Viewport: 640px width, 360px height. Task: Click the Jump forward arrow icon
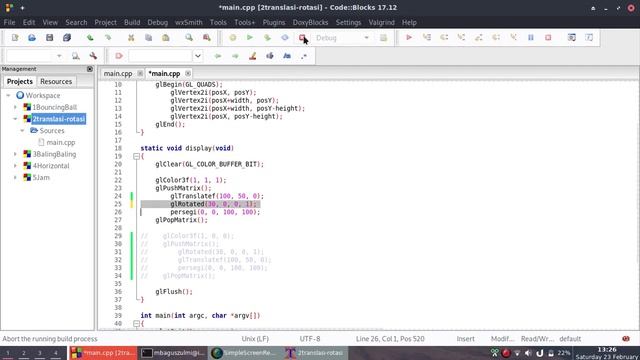coord(235,56)
